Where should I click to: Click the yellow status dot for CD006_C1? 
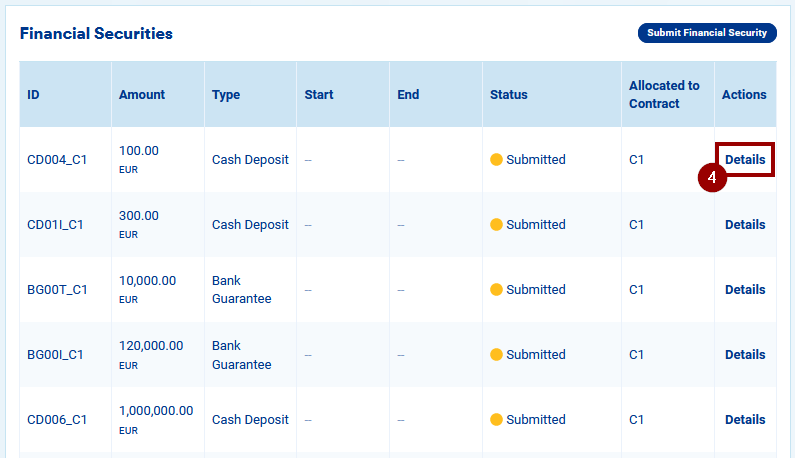(496, 420)
